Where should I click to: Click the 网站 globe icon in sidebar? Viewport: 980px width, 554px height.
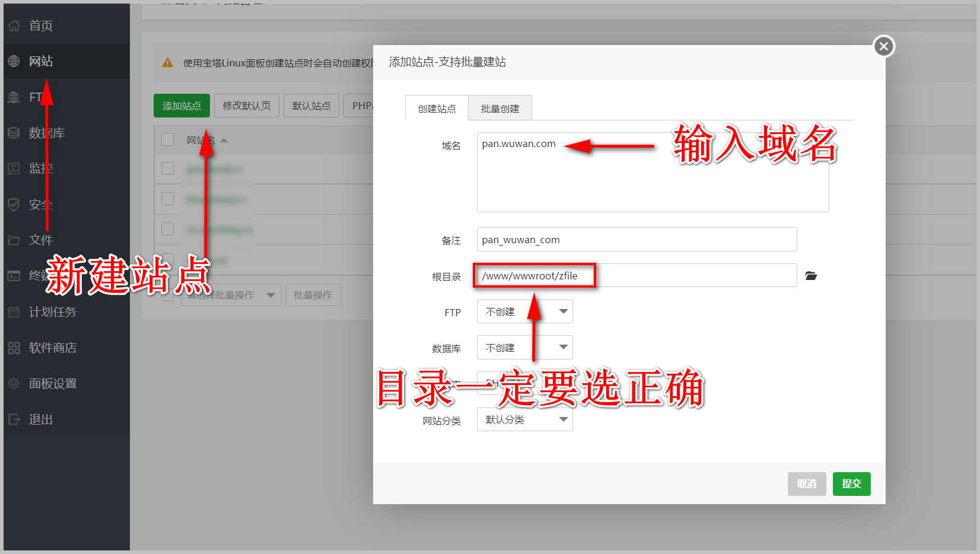click(14, 61)
